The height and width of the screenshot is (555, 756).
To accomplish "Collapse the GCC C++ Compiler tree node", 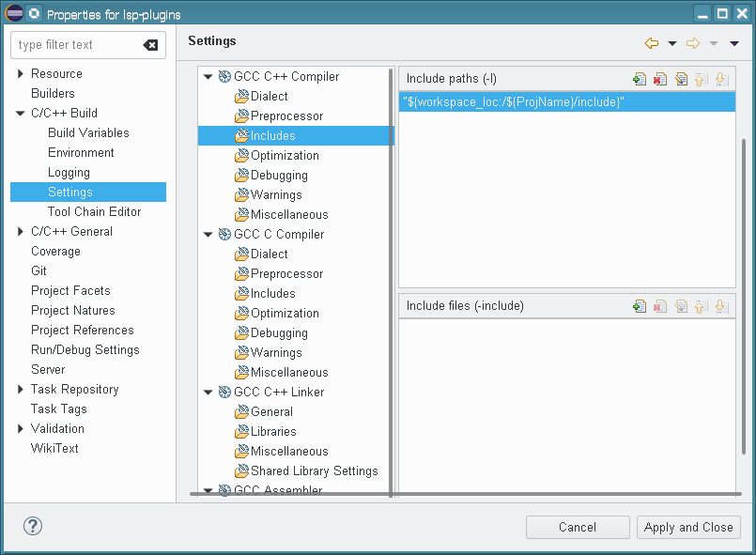I will [x=208, y=77].
